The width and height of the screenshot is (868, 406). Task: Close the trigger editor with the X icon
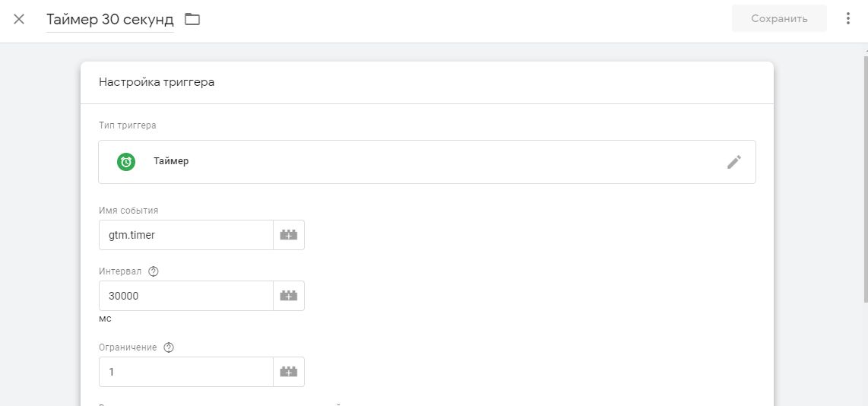coord(19,19)
